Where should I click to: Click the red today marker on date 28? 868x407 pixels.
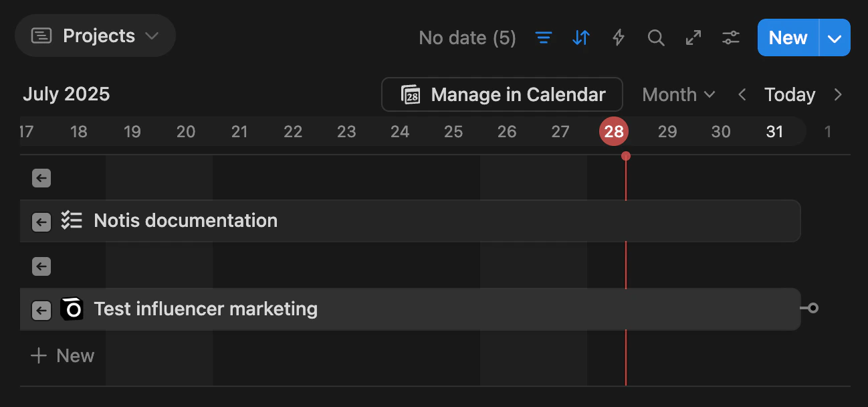click(613, 131)
